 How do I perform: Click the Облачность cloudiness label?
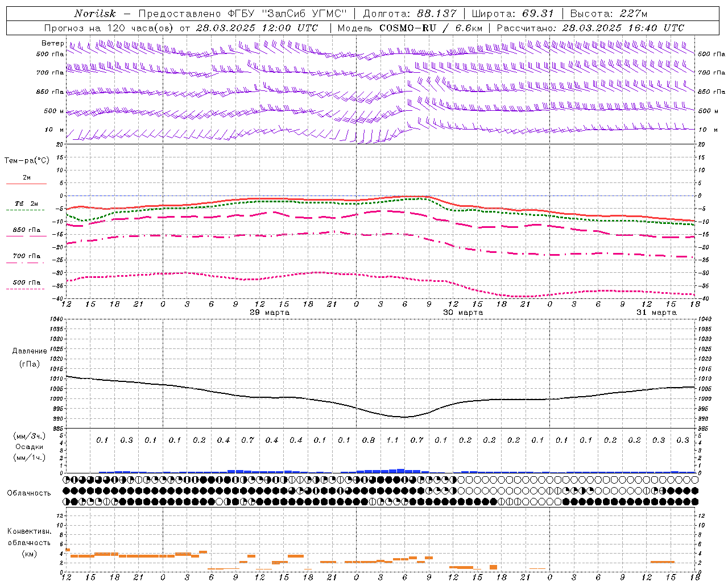28,493
